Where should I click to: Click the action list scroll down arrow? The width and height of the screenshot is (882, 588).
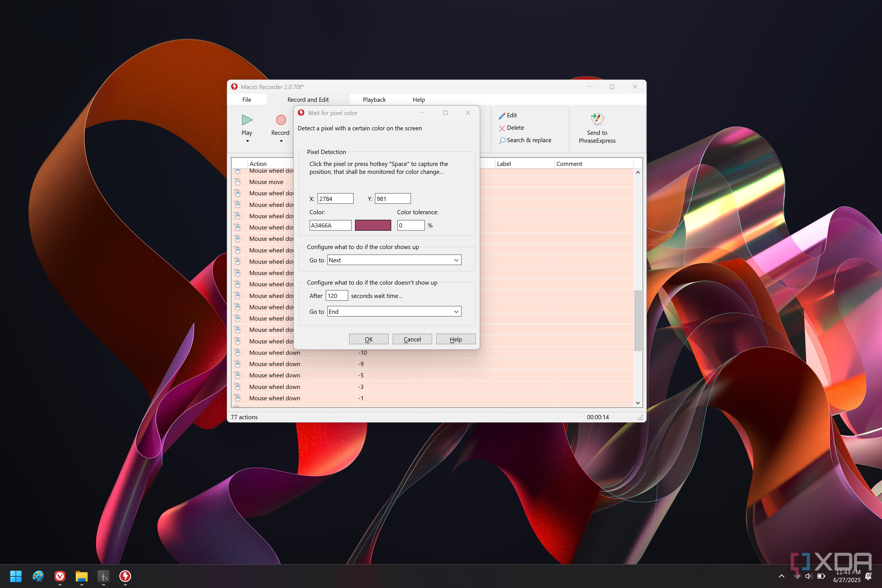pos(638,403)
